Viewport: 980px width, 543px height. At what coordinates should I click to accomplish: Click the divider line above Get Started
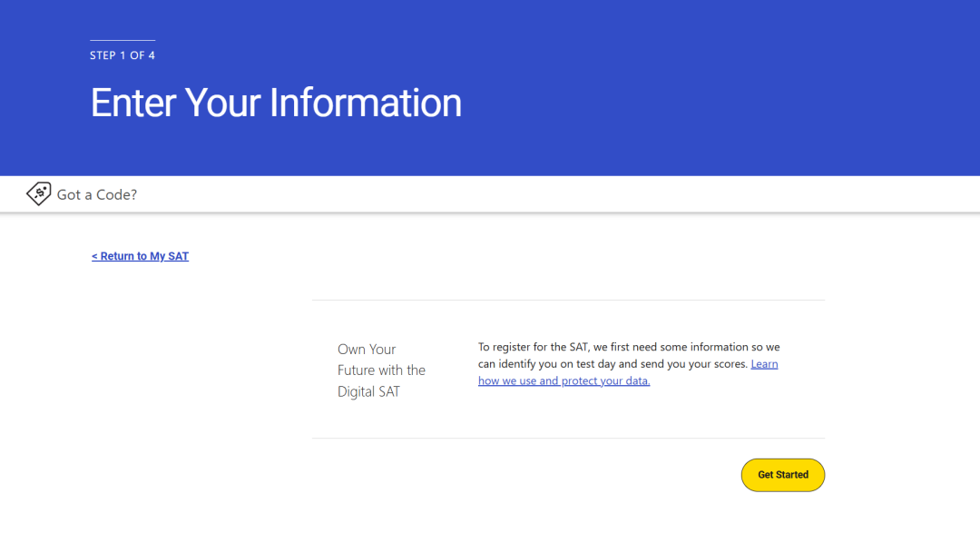tap(568, 438)
